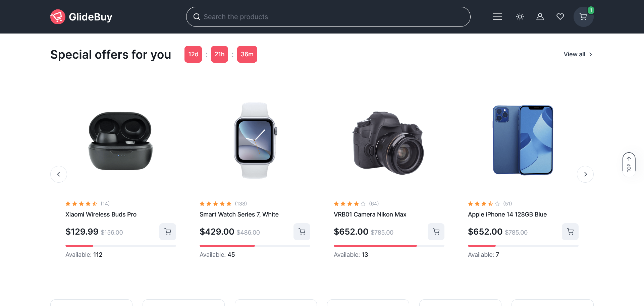Open the wishlist heart icon
Image resolution: width=644 pixels, height=306 pixels.
tap(560, 17)
